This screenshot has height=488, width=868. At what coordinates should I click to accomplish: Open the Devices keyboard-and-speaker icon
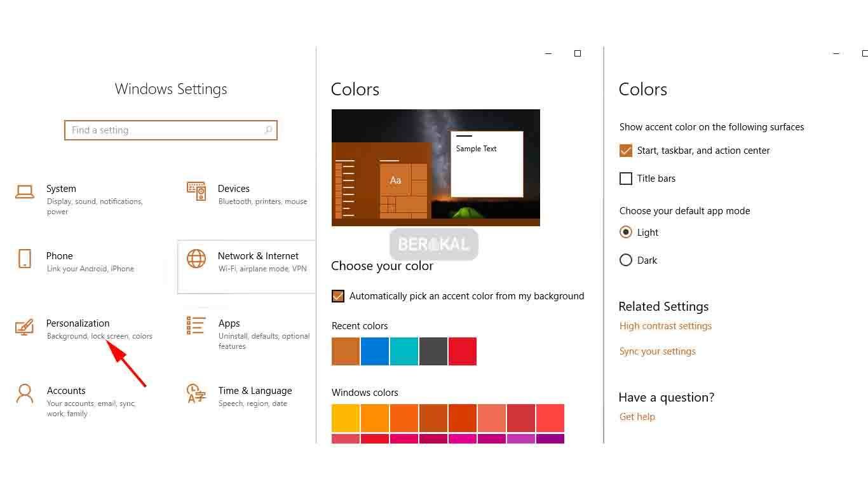pos(196,191)
